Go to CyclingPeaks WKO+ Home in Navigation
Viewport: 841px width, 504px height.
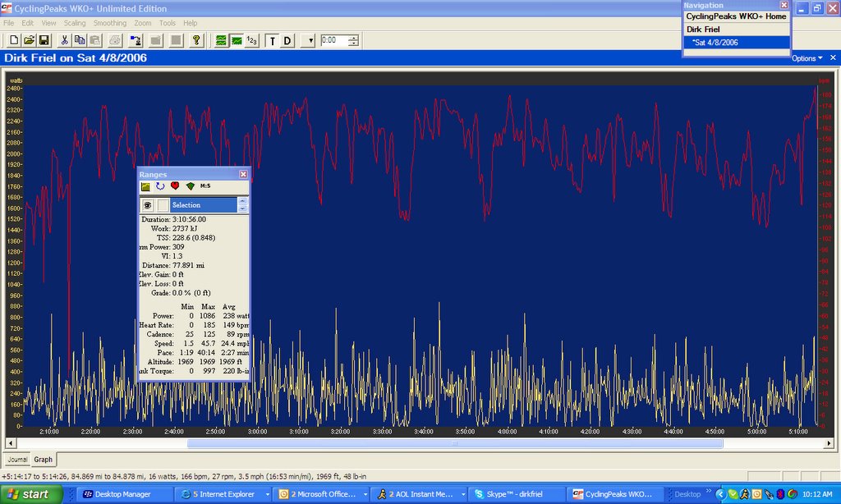736,16
